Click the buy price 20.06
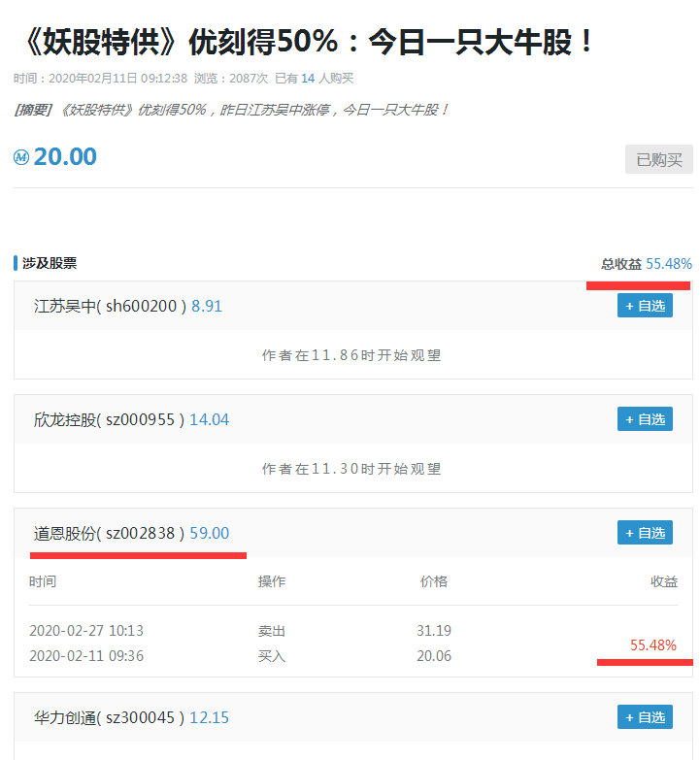700x760 pixels. (x=434, y=656)
